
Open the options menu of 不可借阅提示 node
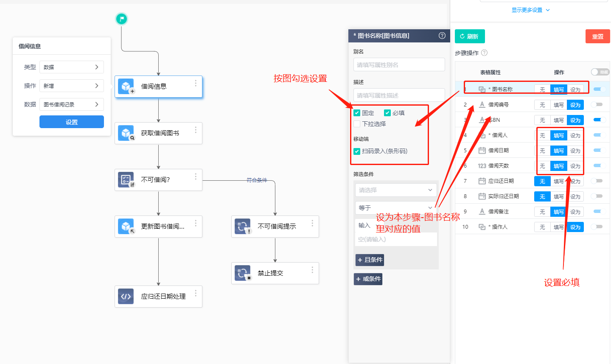[312, 223]
